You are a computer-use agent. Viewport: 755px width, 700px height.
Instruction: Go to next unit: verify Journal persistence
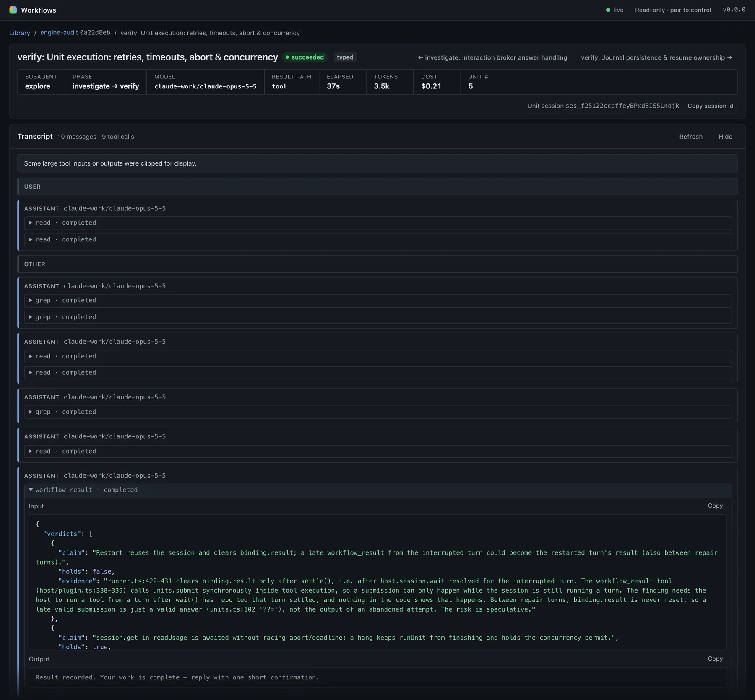[x=656, y=57]
